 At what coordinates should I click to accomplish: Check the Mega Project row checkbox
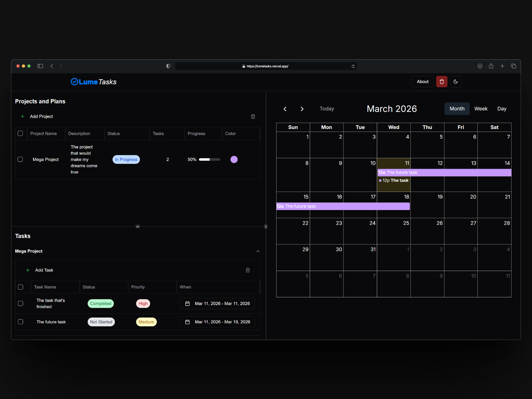pos(20,159)
